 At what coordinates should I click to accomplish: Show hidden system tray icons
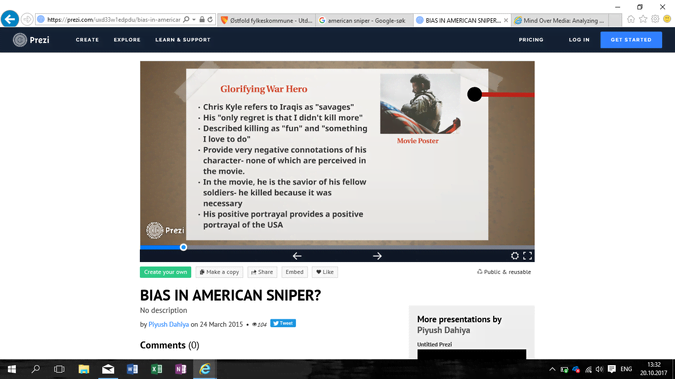(x=552, y=369)
